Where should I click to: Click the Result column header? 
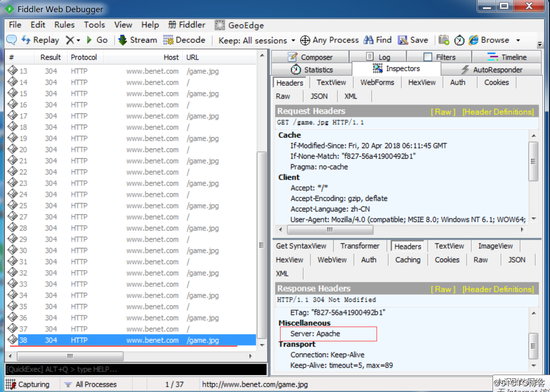coord(51,57)
